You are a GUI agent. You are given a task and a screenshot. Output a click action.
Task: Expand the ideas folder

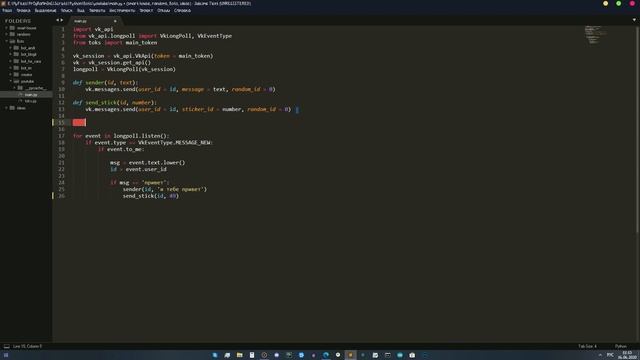tap(7, 108)
